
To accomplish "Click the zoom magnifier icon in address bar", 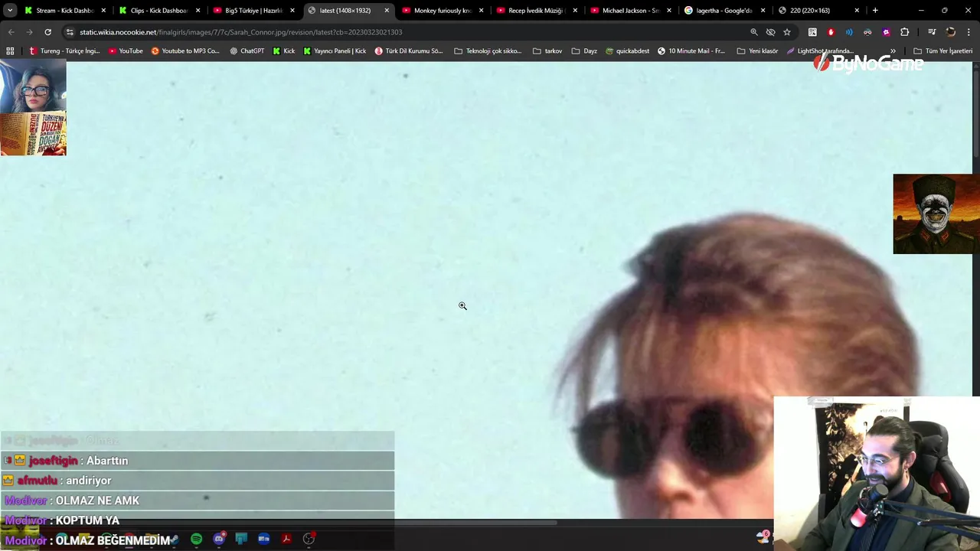I will tap(753, 32).
